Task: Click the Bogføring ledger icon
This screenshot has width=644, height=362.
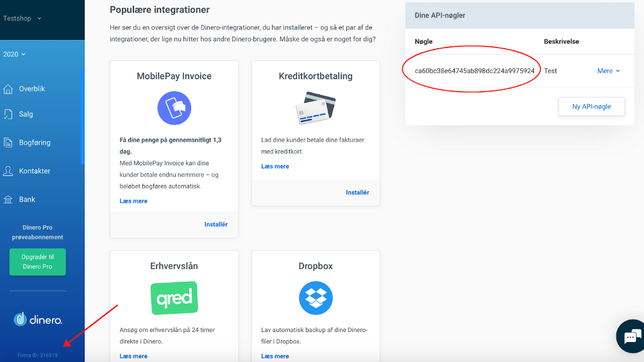Action: pyautogui.click(x=8, y=142)
